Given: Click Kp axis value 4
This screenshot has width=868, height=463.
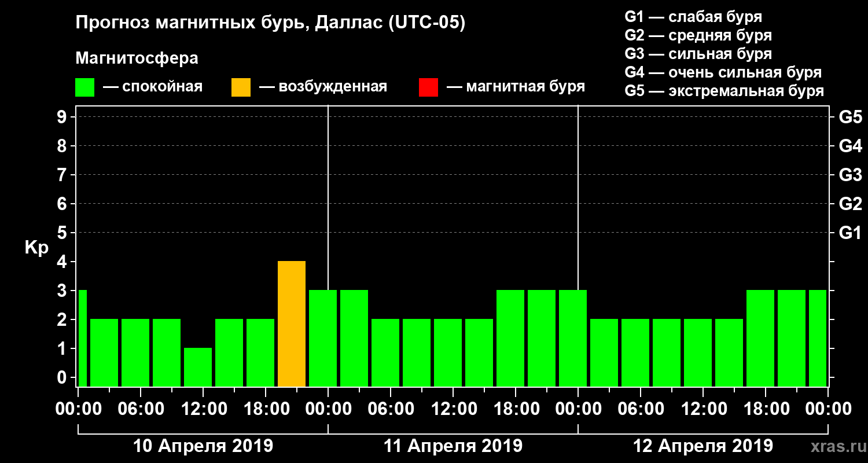Looking at the screenshot, I should point(63,262).
